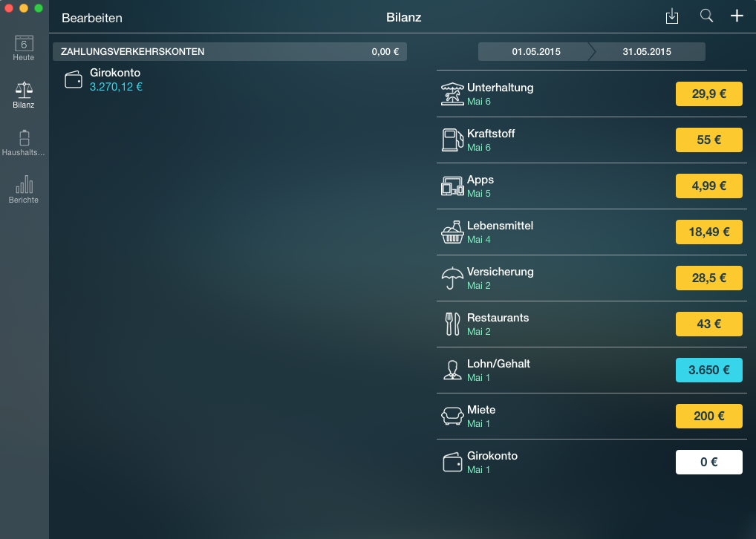Click the Restaurants fork and knife icon
This screenshot has height=539, width=756.
[x=452, y=324]
